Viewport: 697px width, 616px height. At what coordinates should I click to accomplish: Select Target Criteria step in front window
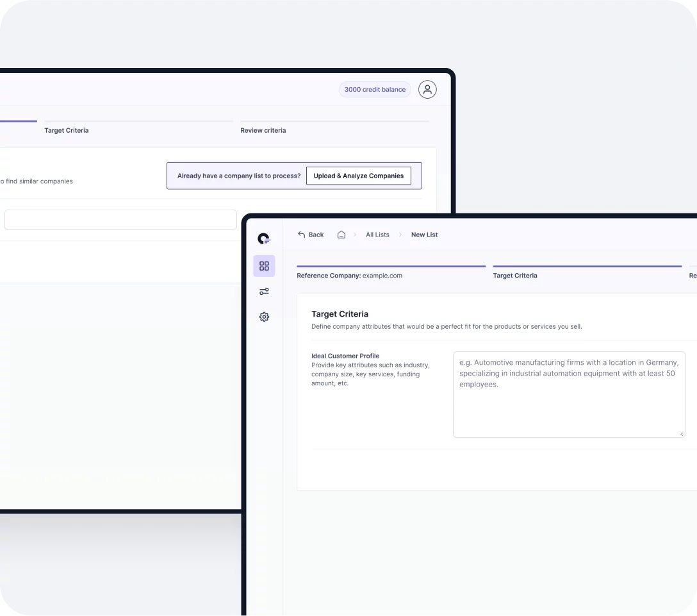click(x=515, y=276)
